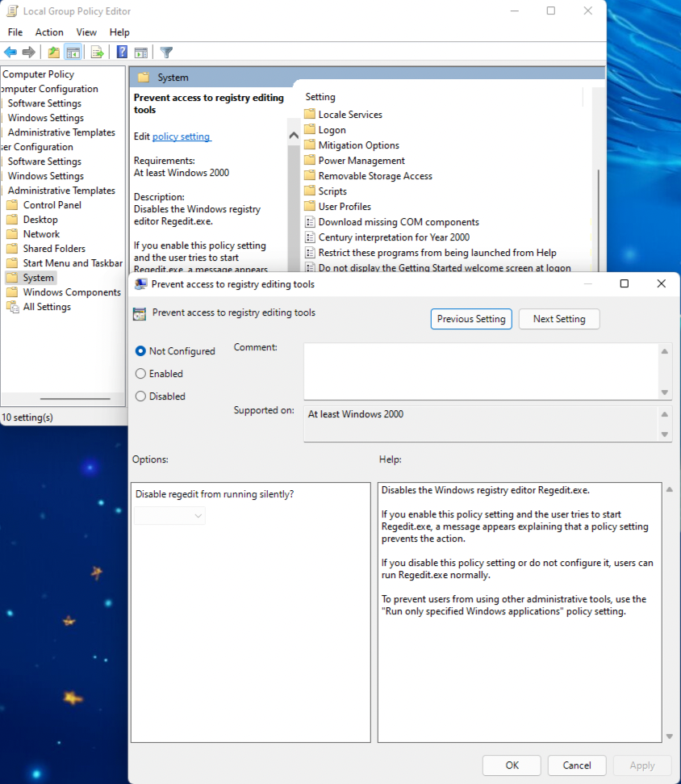The image size is (681, 784).
Task: Select Computer Configuration's Administrative Templates node
Action: click(61, 132)
